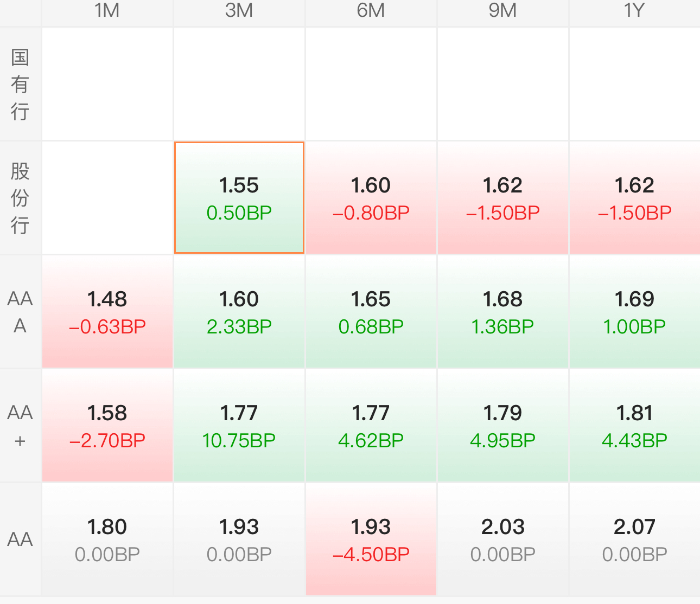This screenshot has width=700, height=604.
Task: Click the AA 1Y cell showing 2.07
Action: 634,539
